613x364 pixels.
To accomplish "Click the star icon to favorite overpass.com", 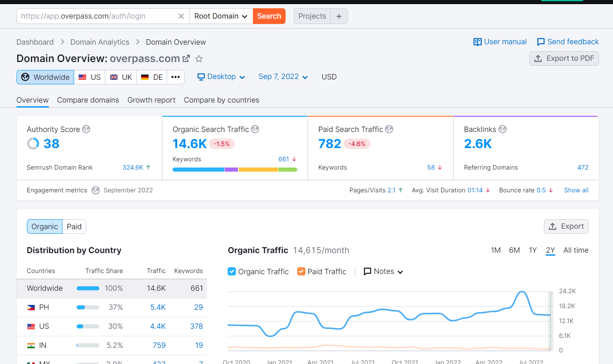I will [199, 59].
